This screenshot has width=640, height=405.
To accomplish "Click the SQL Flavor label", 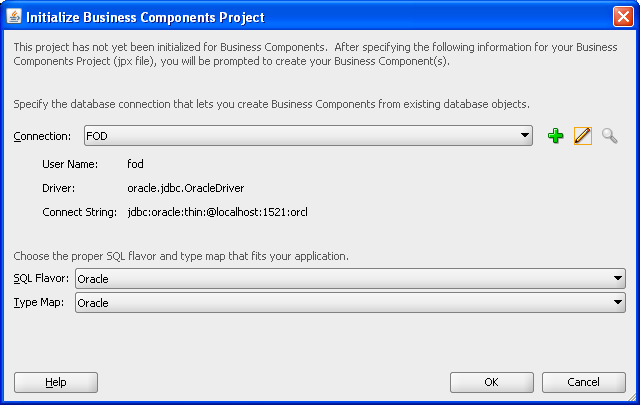I will point(42,279).
